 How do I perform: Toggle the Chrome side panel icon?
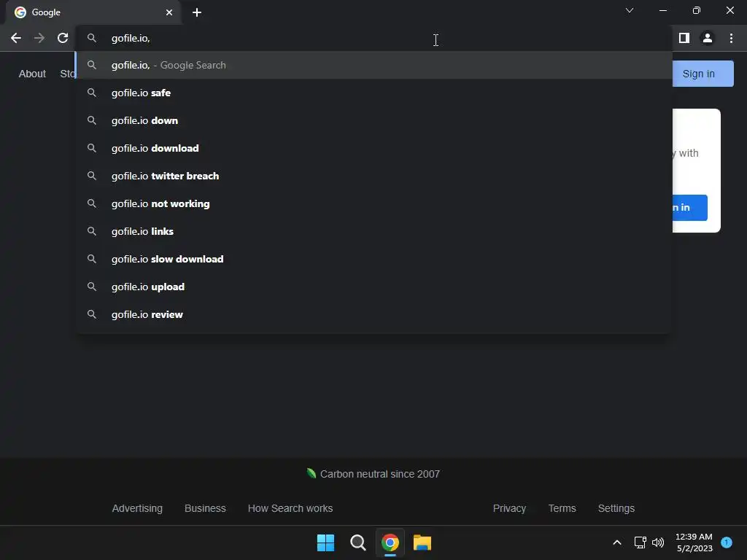(x=684, y=38)
